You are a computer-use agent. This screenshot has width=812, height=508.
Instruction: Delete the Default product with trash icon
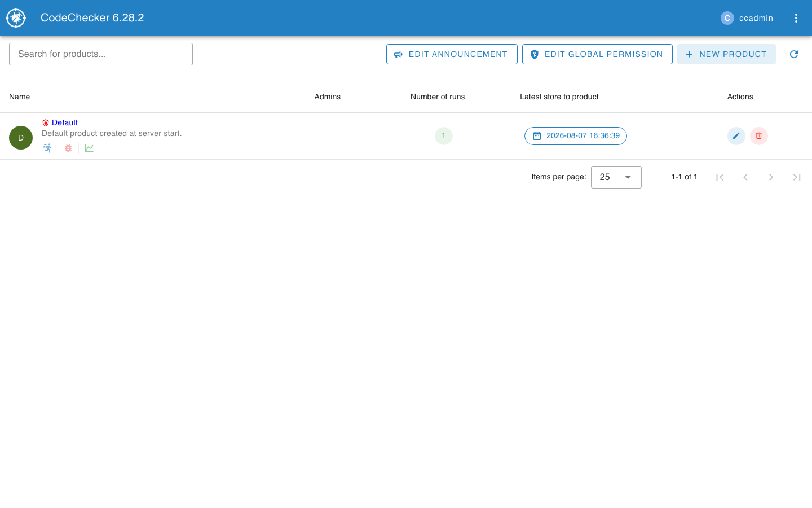759,136
